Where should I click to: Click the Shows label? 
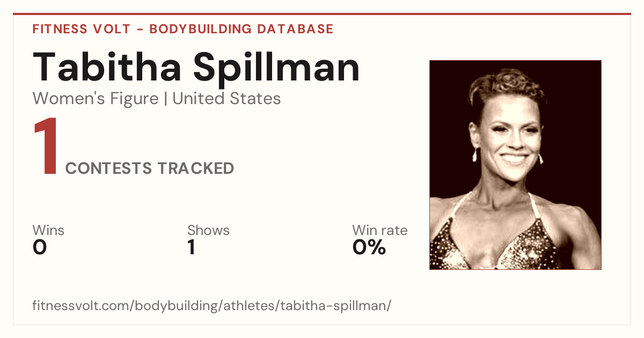tap(208, 230)
